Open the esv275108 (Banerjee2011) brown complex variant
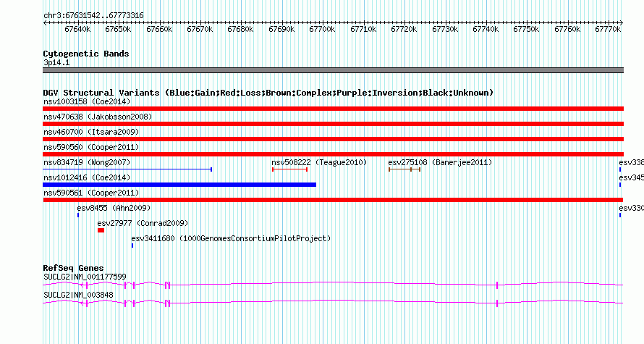Viewport: 644px width, 344px height. 404,169
